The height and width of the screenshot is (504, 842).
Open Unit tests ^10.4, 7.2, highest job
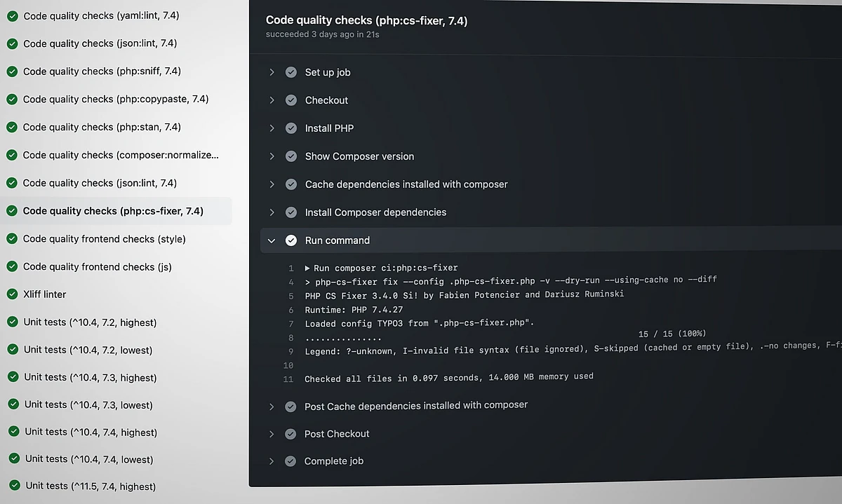click(90, 322)
